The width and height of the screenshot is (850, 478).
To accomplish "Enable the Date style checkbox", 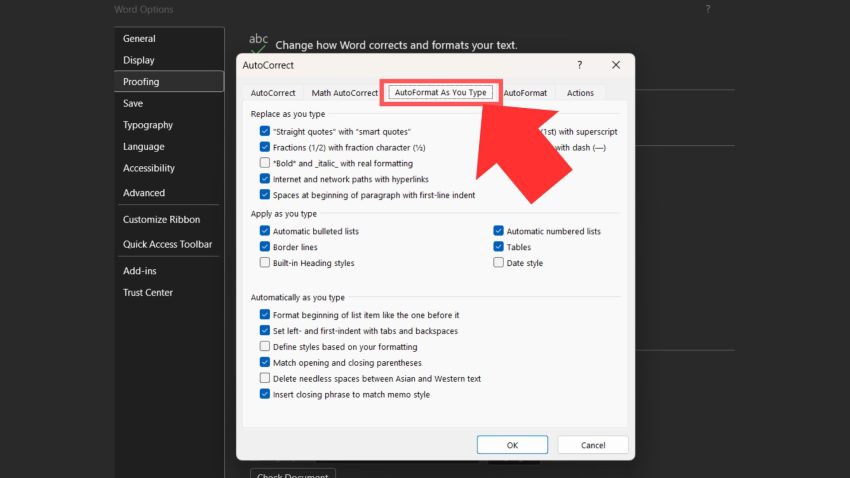I will (499, 263).
